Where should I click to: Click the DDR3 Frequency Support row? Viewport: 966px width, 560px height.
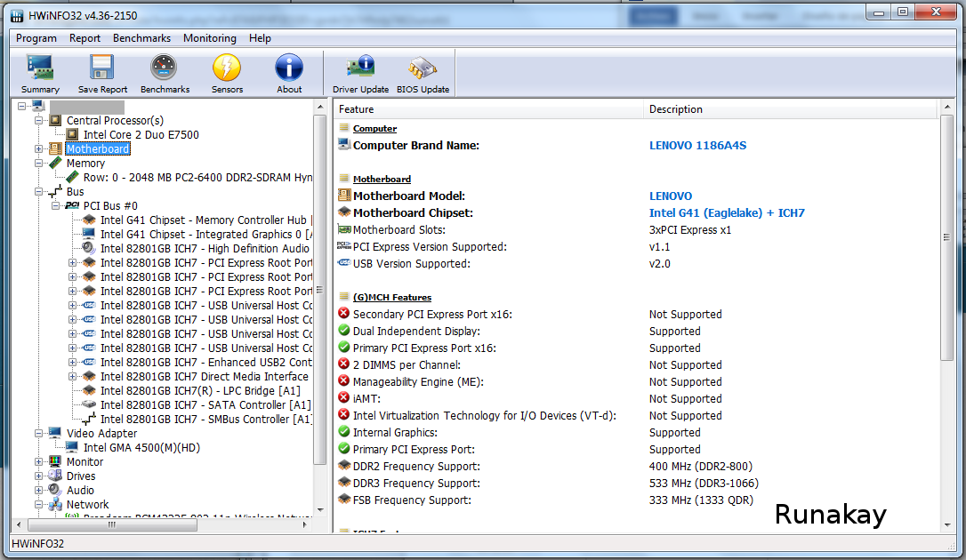[637, 484]
